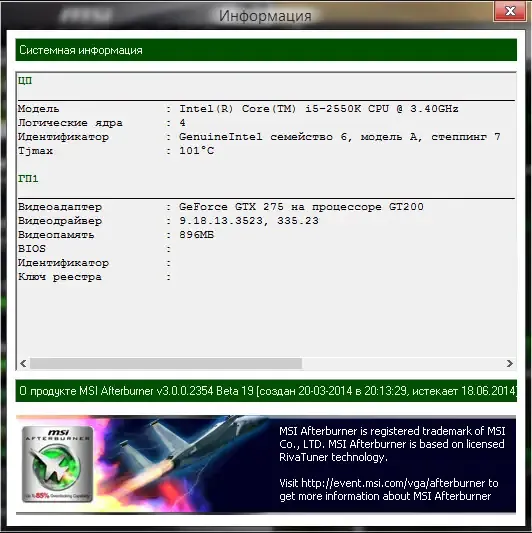
Task: Select the logical cores value 4
Action: pos(182,122)
